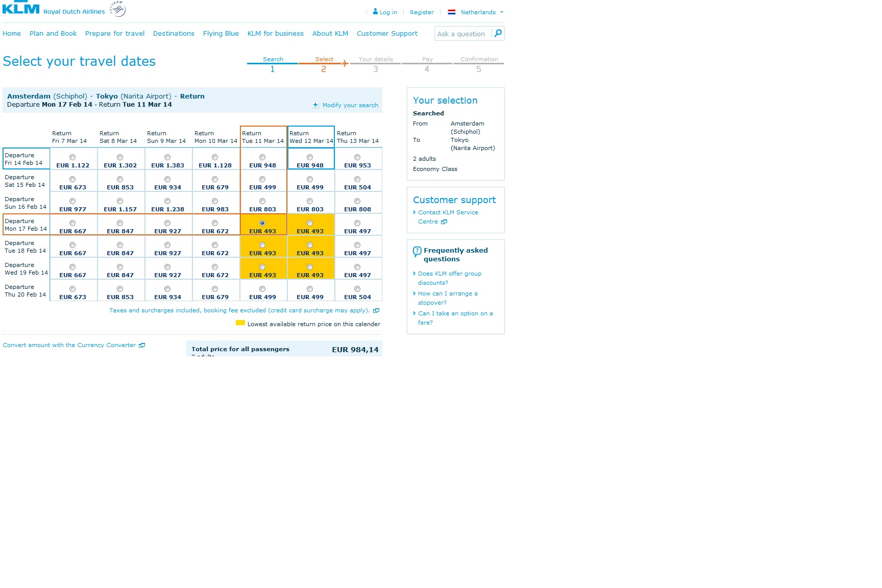Click the Register link
The width and height of the screenshot is (882, 588).
pos(422,12)
